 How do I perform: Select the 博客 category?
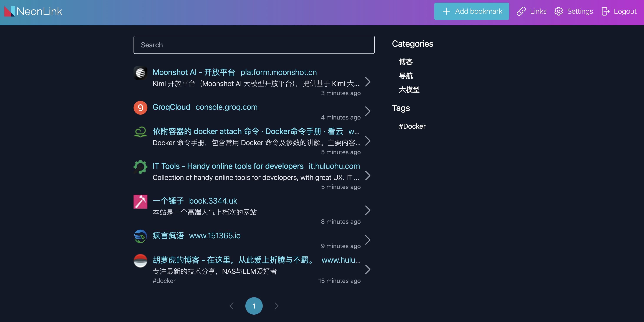click(x=406, y=62)
